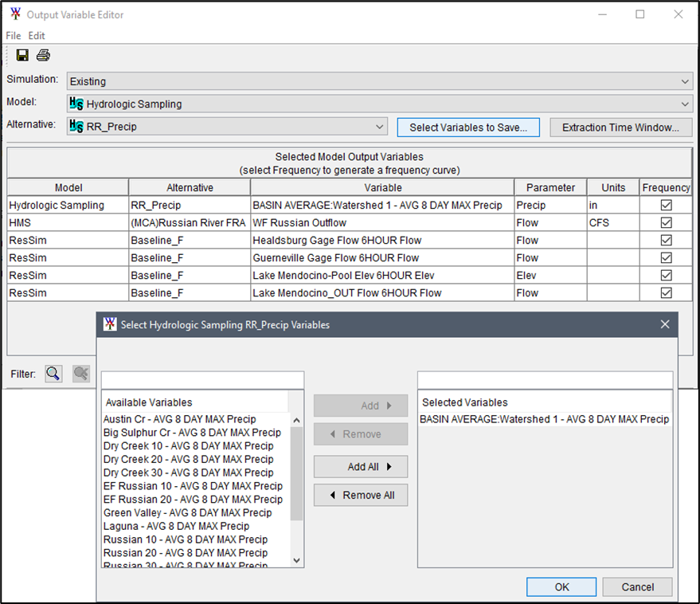Disable Frequency for Lake Mendocino-Pool Elev
Viewport: 700px width, 604px height.
click(666, 273)
